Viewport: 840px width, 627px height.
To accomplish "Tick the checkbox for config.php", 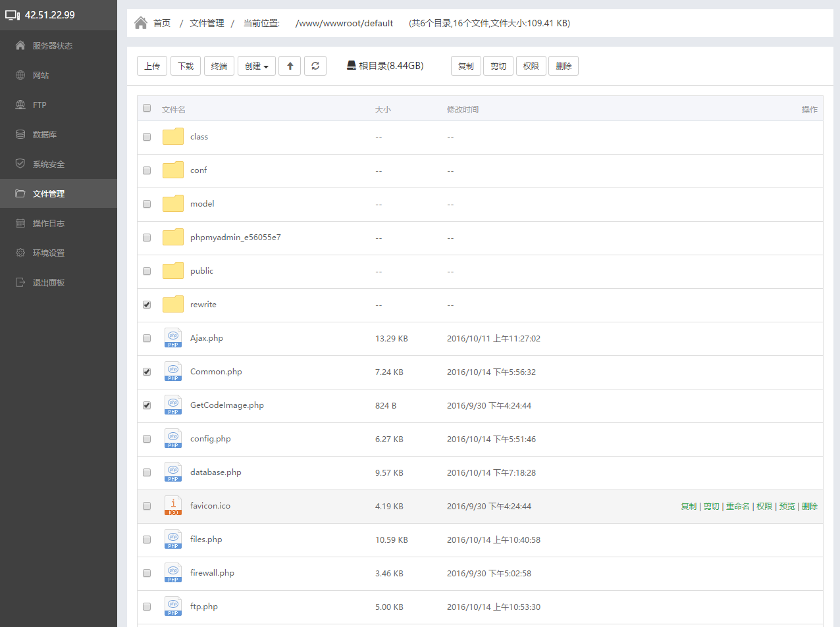I will tap(147, 439).
